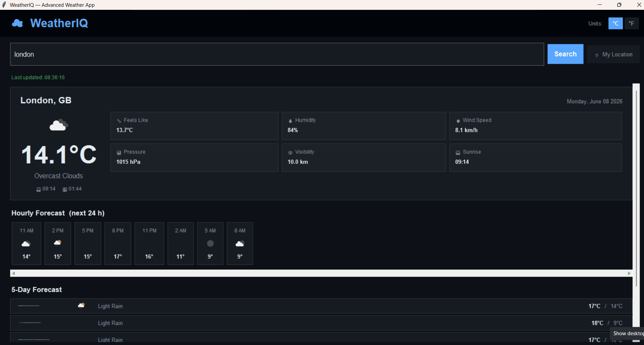Minimize the WeatherIQ window
Viewport: 644px width, 345px height.
(600, 5)
